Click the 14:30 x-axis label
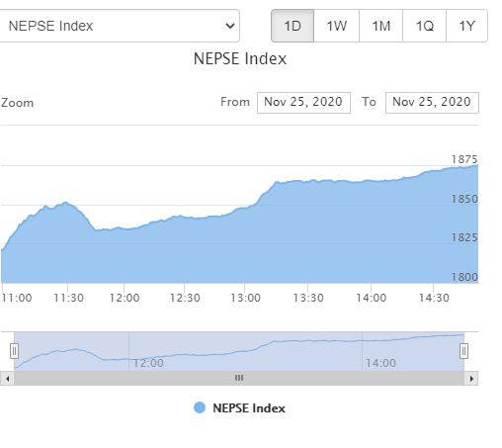The image size is (502, 448). point(434,298)
